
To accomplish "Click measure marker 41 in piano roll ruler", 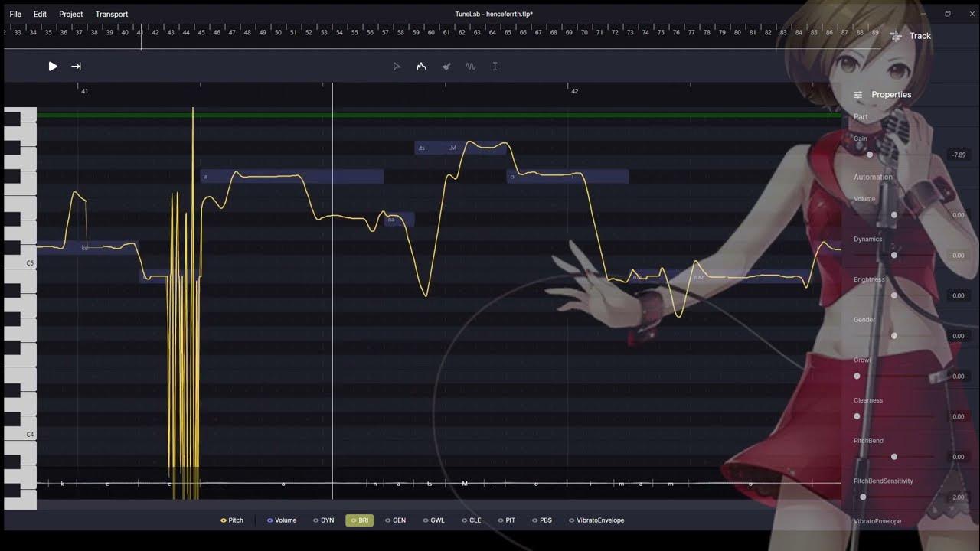I will click(84, 91).
